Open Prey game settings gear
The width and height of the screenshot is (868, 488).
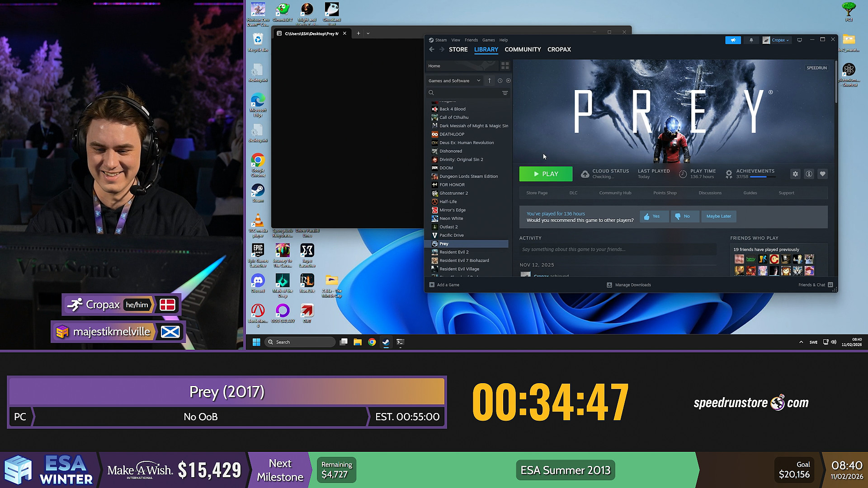pyautogui.click(x=795, y=174)
